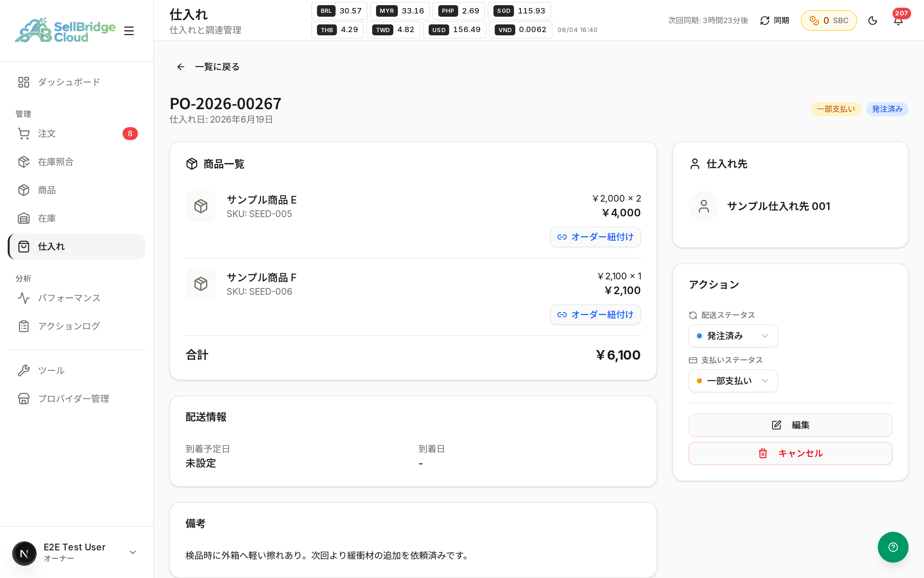Click SKU: SEED-006 text
Image resolution: width=924 pixels, height=578 pixels.
click(259, 292)
